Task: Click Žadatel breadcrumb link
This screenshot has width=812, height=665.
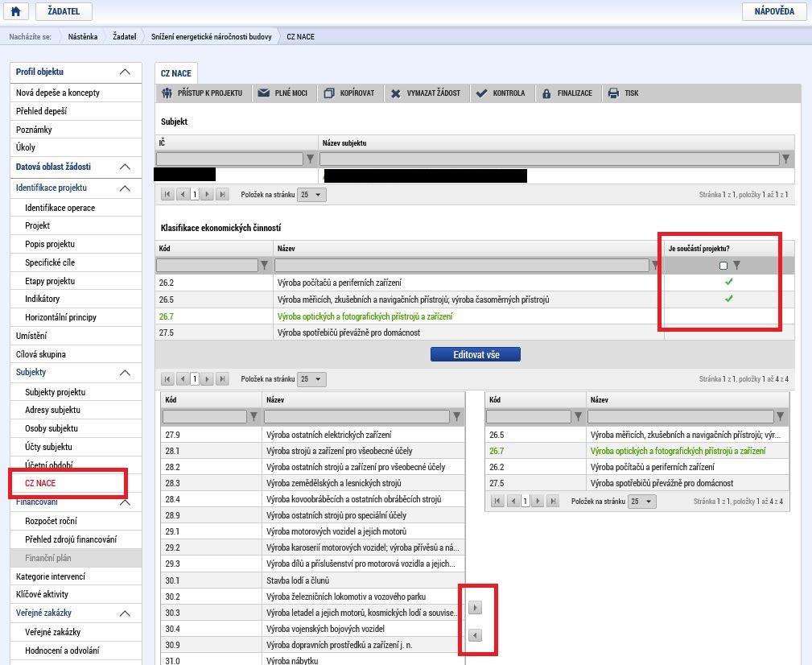Action: coord(124,37)
